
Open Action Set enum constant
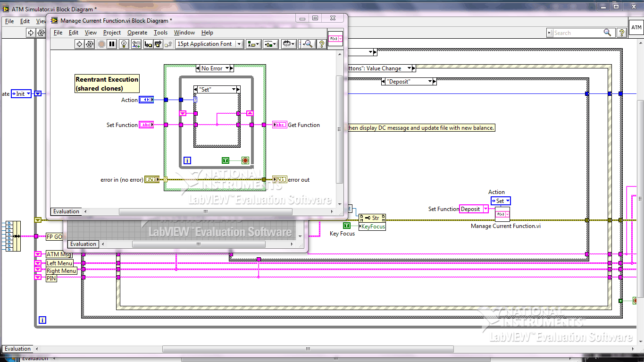tap(501, 201)
